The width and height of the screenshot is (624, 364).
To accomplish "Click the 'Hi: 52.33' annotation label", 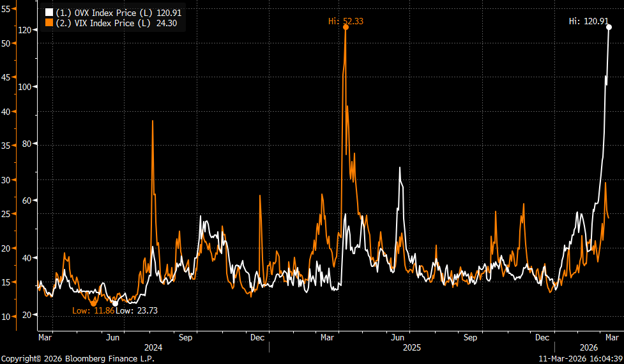I will click(x=346, y=21).
